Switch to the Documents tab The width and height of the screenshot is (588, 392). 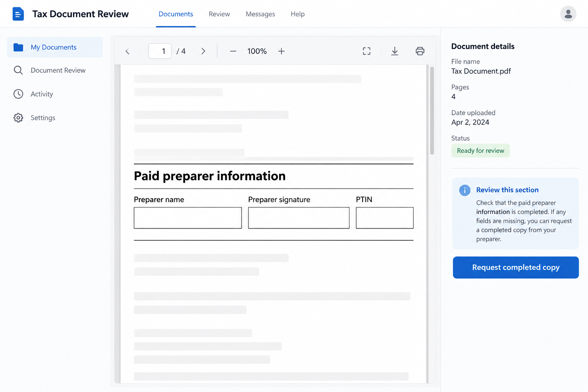pos(176,14)
